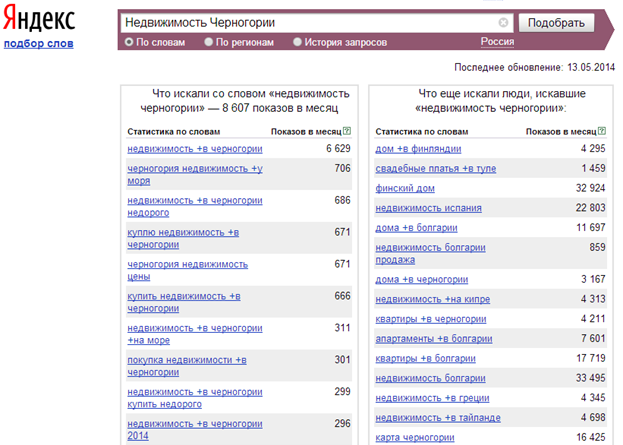Screen dimensions: 623x445
Task: Open link недвижимость болгарии with 33 495
Action: coord(430,378)
